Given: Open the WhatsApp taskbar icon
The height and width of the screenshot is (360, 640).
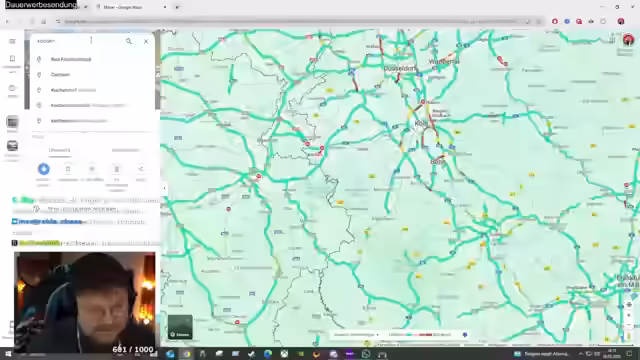Looking at the screenshot, I should (366, 354).
